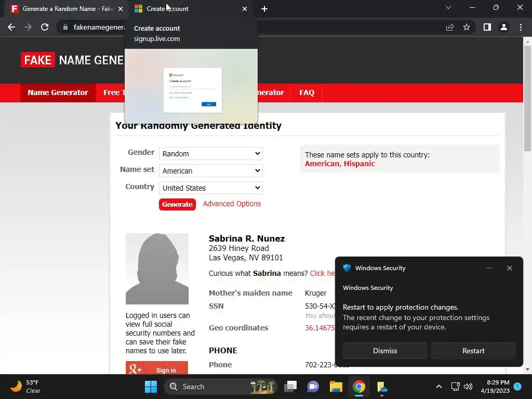Switch to the Create account tab
The image size is (532, 399).
pos(191,9)
